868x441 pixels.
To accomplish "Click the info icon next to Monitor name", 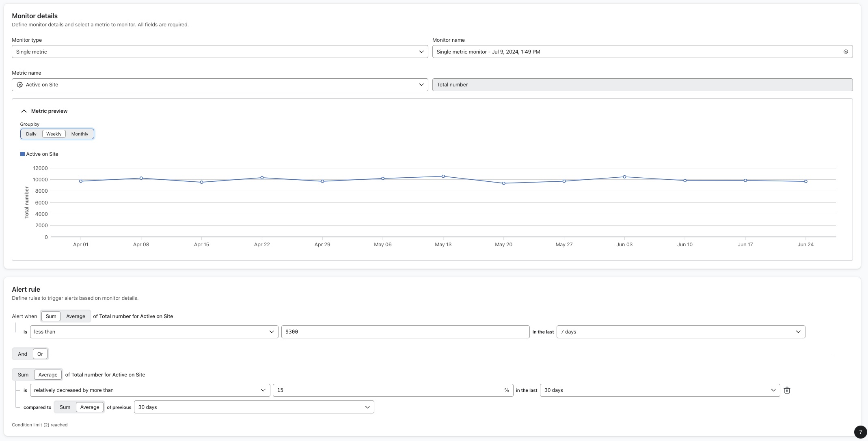I will pos(845,51).
